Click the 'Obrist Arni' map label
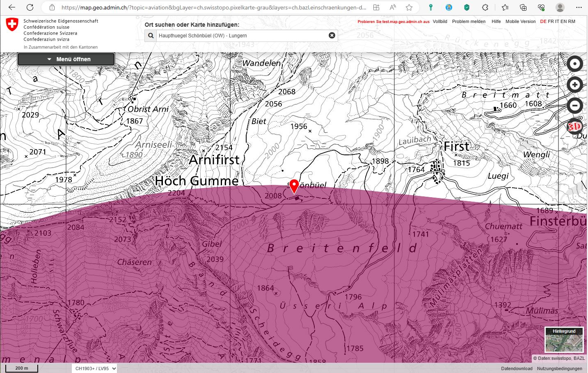The image size is (588, 373). click(x=148, y=109)
